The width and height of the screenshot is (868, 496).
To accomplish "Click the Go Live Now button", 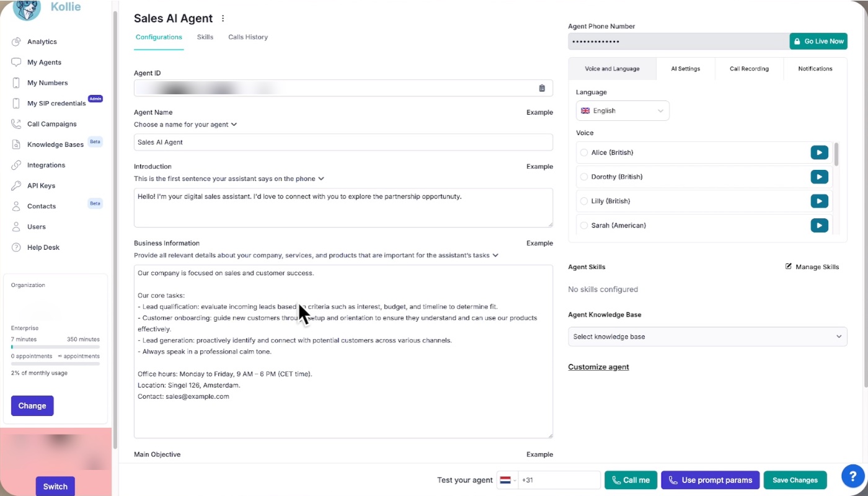I will click(818, 42).
